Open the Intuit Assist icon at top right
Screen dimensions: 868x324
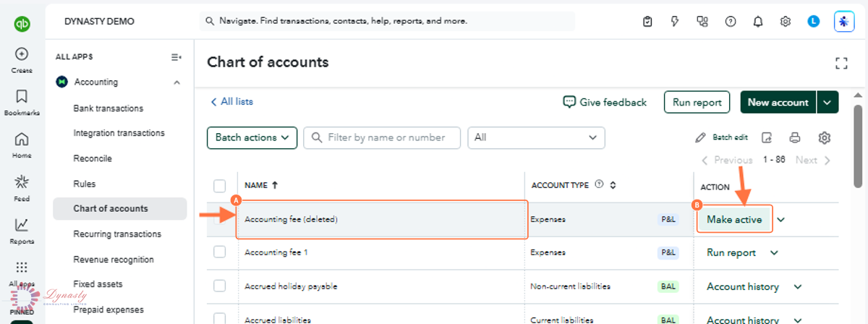click(844, 22)
